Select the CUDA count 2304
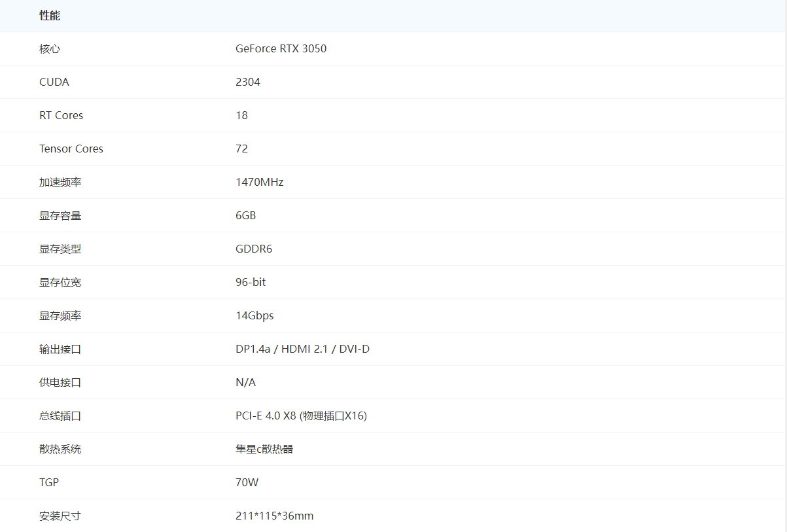The width and height of the screenshot is (787, 532). click(x=248, y=82)
